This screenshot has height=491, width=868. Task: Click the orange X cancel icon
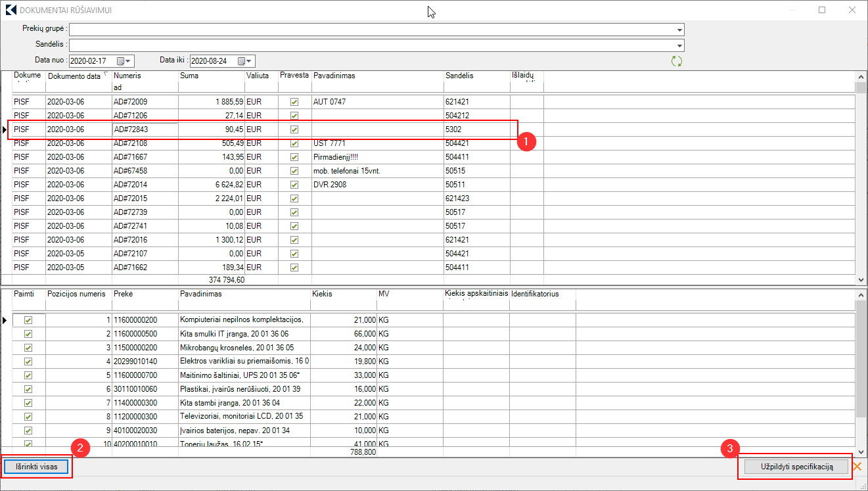(857, 467)
